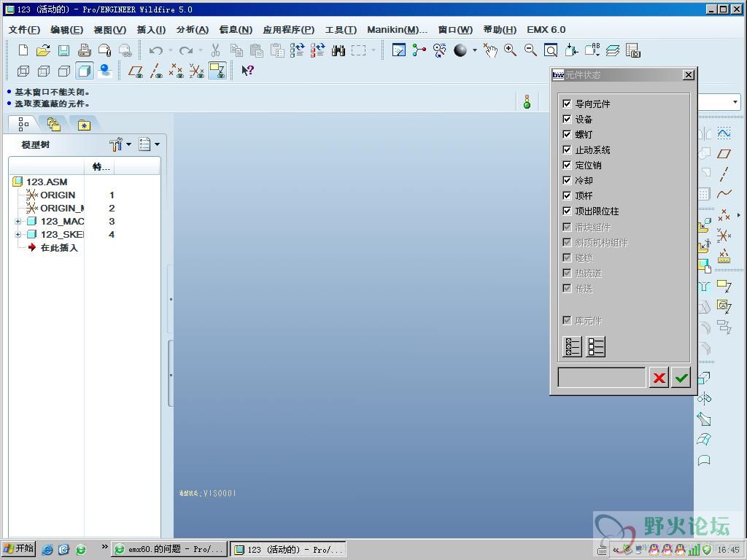Open the EMX 6.0 menu
Image resolution: width=747 pixels, height=560 pixels.
[x=546, y=29]
